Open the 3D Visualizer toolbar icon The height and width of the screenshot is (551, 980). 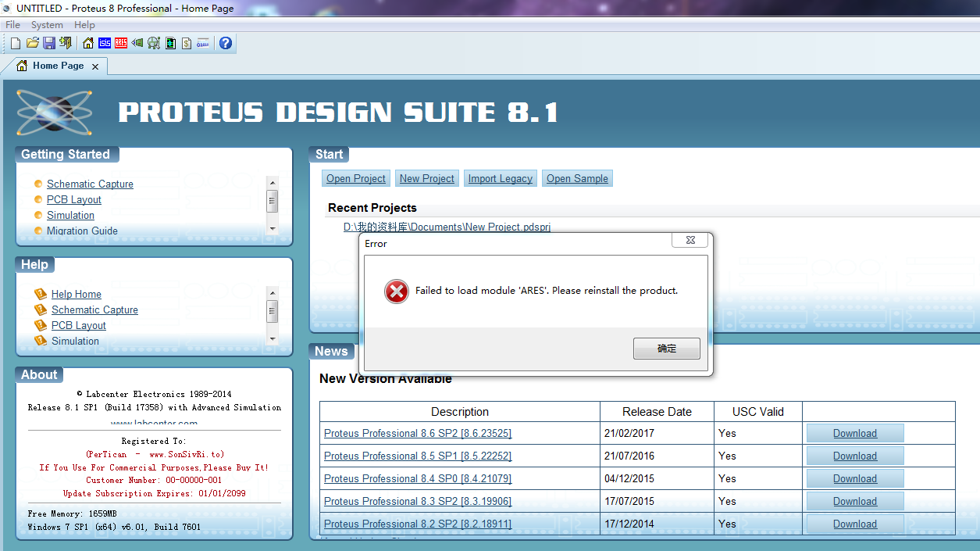pos(137,43)
